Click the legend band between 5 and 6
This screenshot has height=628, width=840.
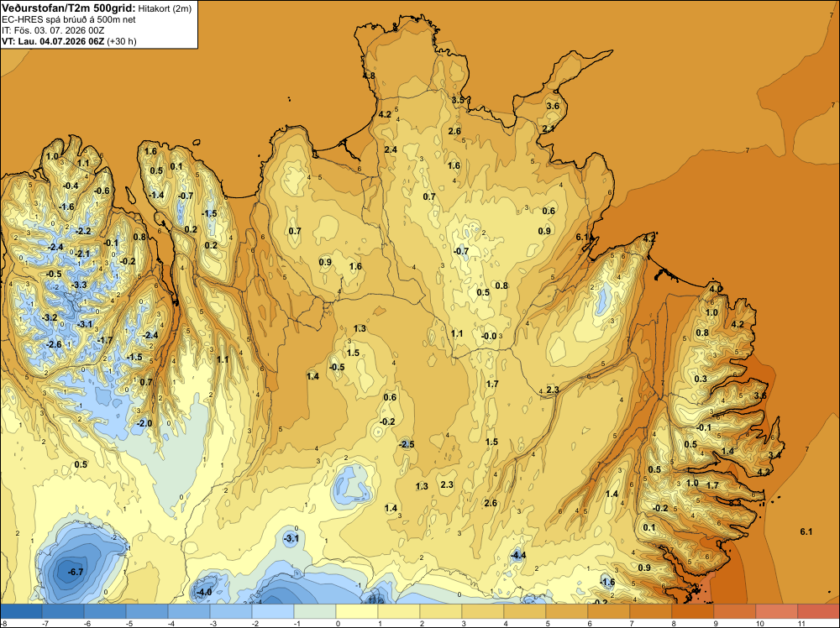(567, 611)
